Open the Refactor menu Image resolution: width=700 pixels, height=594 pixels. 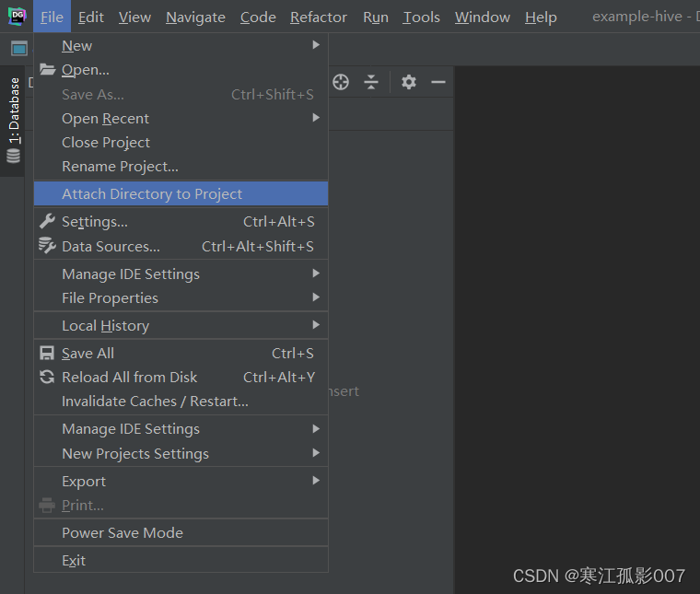[x=319, y=17]
